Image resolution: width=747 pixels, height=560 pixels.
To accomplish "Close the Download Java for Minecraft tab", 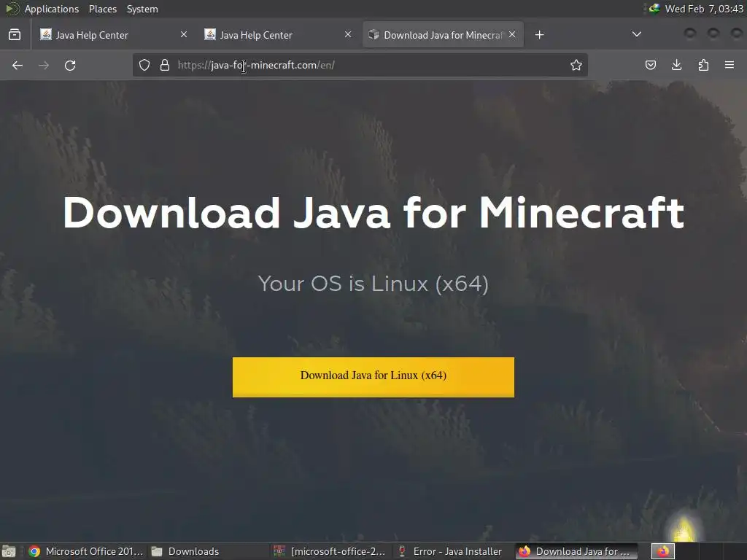I will click(x=512, y=35).
